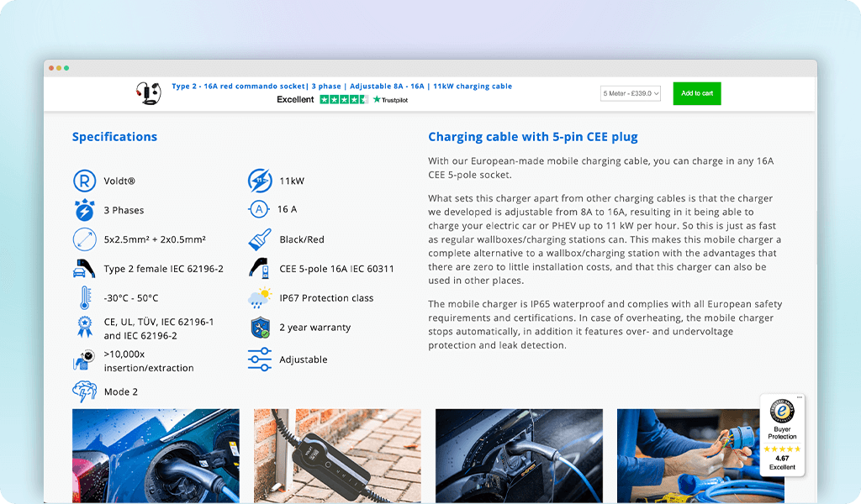Click the 'Mode 2' spec text

pos(121,391)
